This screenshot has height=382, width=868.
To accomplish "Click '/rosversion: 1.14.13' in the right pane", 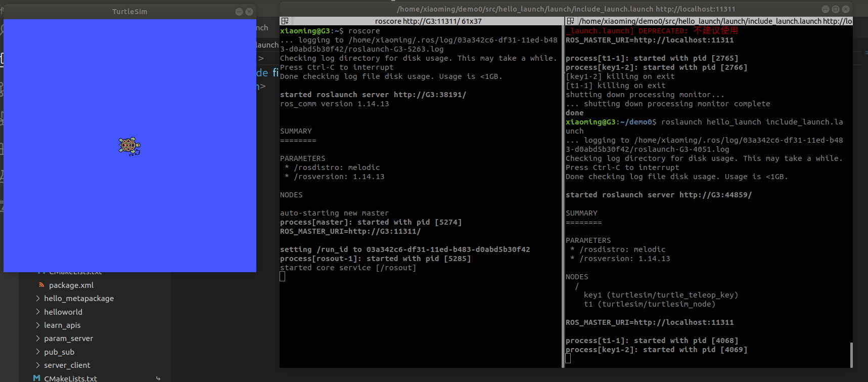I will click(x=625, y=259).
